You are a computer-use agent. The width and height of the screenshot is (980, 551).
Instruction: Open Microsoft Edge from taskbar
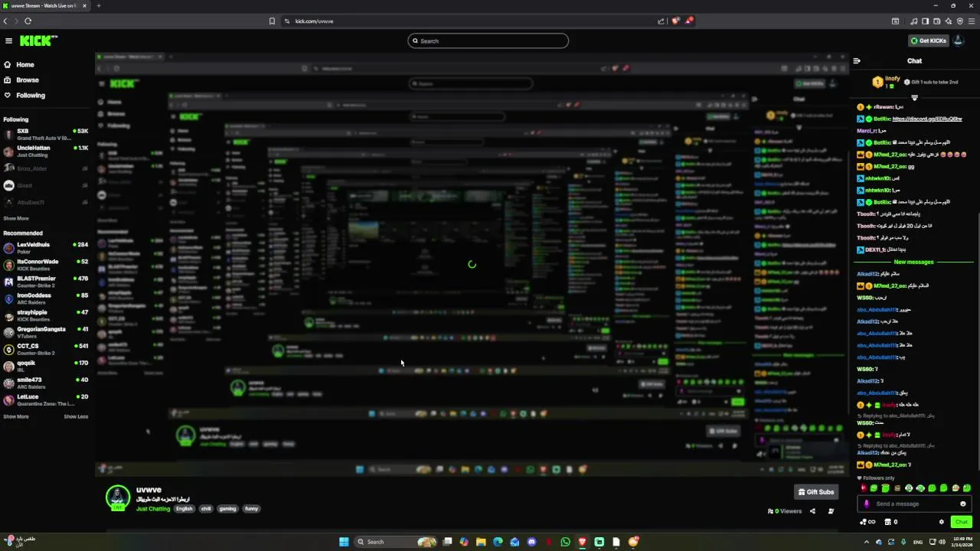[498, 542]
